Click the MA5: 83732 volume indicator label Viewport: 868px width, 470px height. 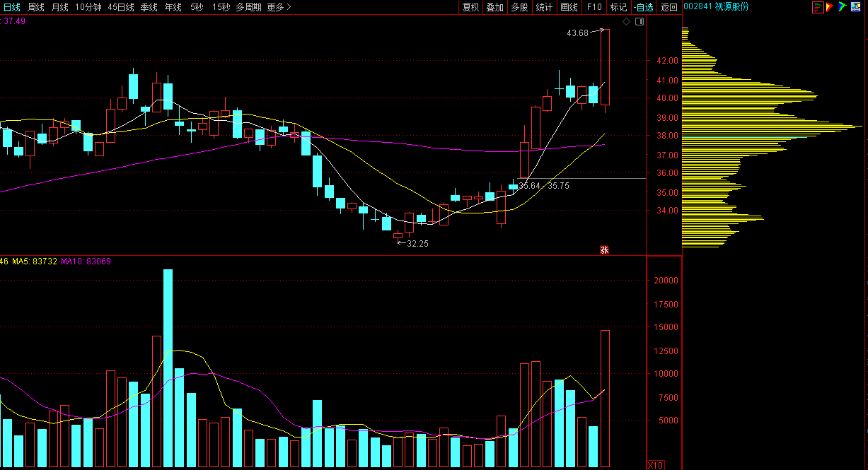(x=34, y=262)
